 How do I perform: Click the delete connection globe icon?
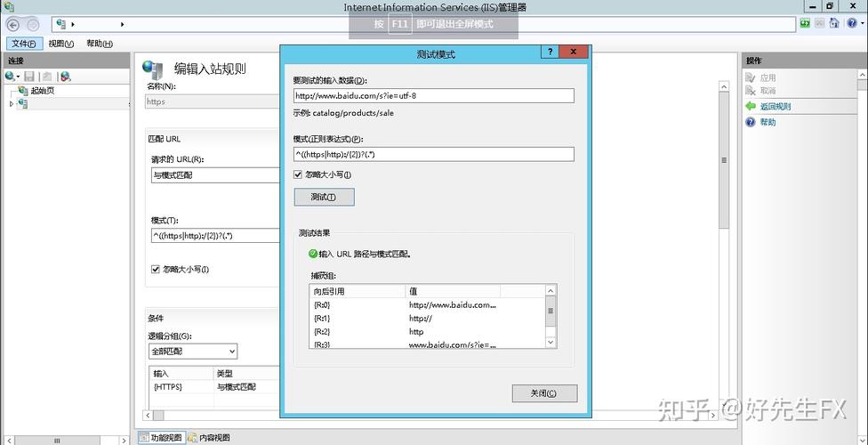coord(65,77)
